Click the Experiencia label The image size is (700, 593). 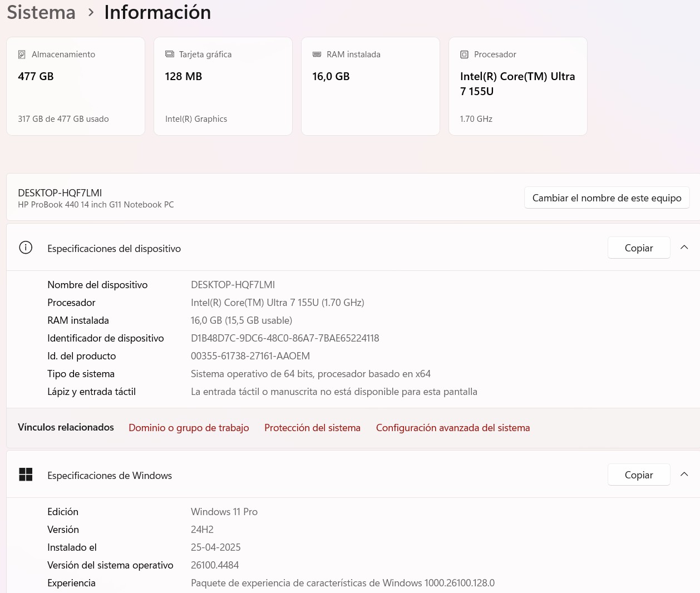71,583
